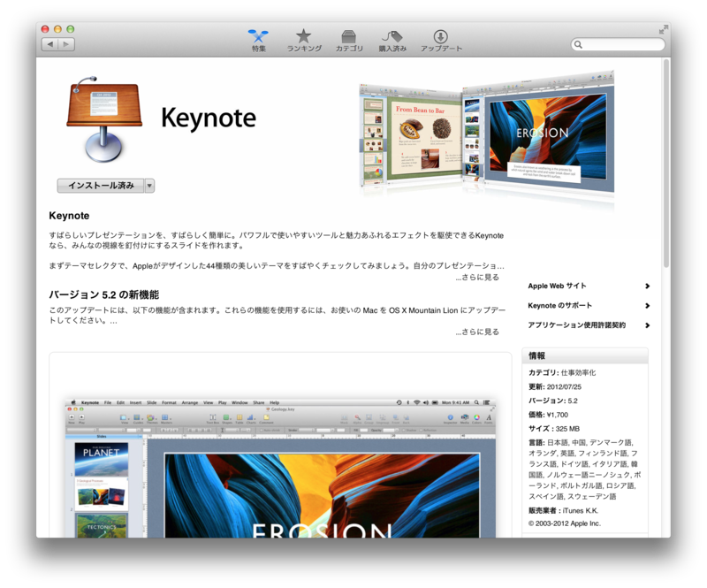Click the インストール済み button
The height and width of the screenshot is (588, 707).
[101, 186]
